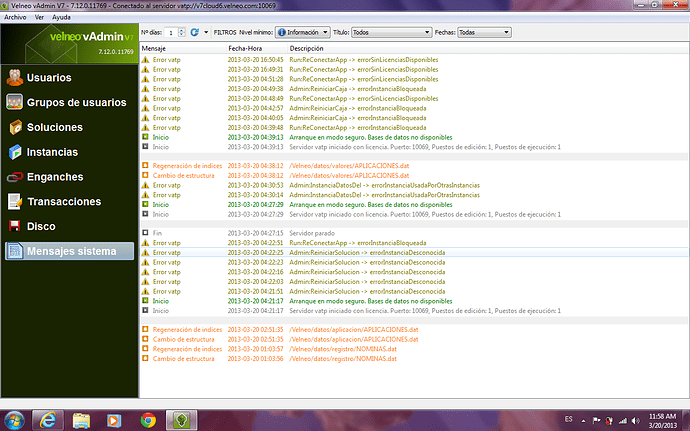Select Cambio de estructura row at 04:38:12

(414, 175)
